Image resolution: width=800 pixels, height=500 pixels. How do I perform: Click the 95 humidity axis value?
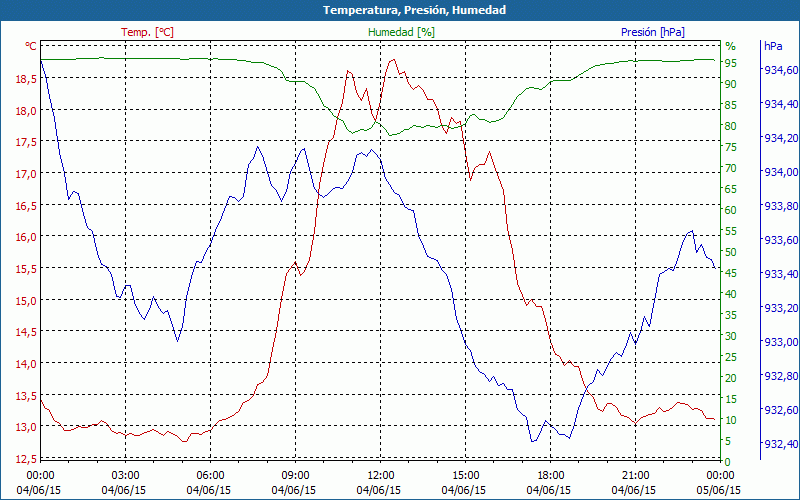[x=731, y=63]
